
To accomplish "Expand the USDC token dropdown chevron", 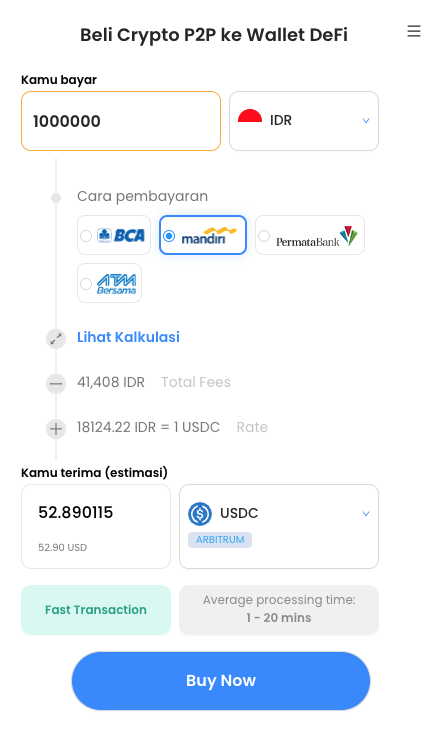I will (366, 514).
